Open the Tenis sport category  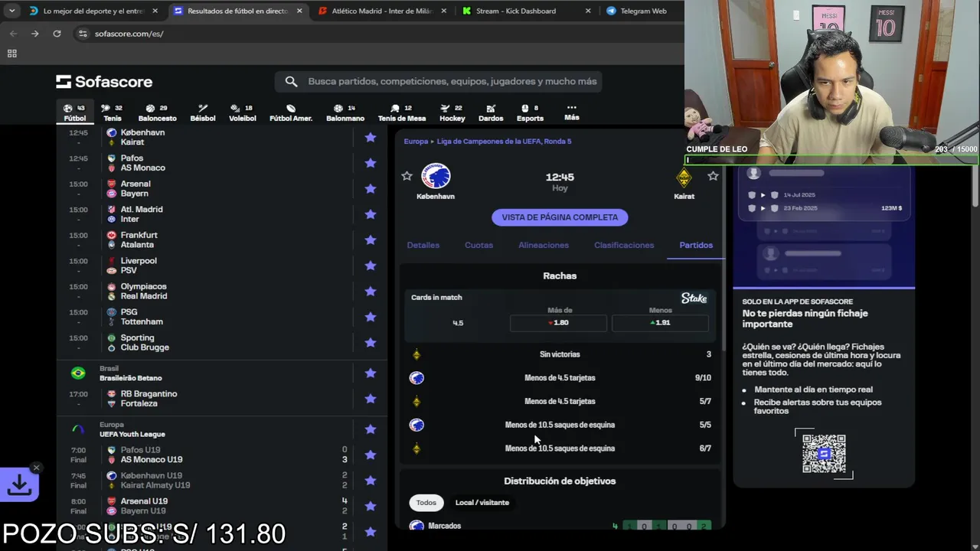tap(113, 112)
